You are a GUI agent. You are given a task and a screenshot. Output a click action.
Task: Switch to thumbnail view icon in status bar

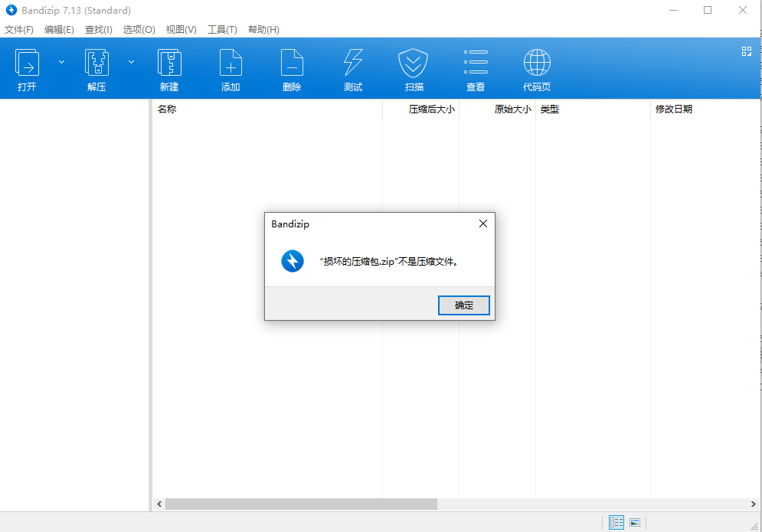tap(635, 522)
